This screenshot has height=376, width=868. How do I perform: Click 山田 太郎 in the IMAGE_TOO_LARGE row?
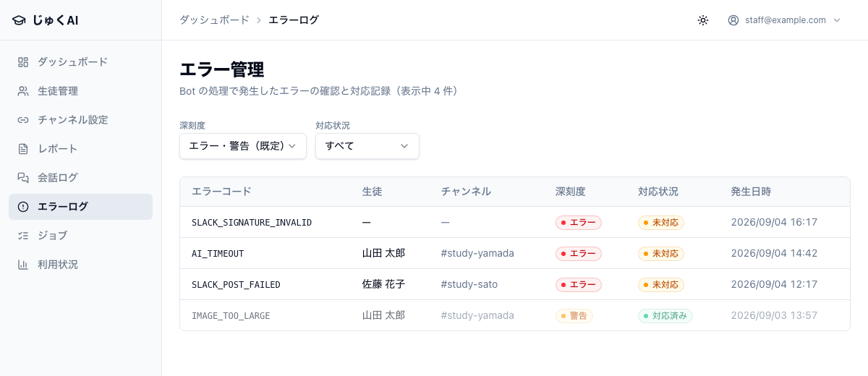[x=383, y=315]
